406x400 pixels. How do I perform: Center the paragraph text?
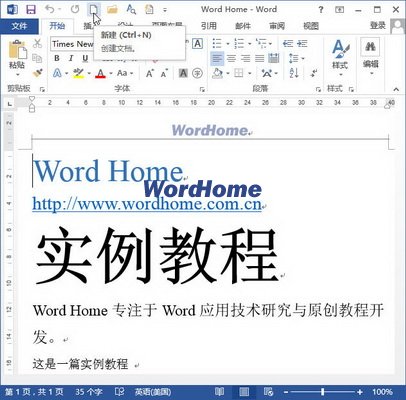tap(231, 59)
